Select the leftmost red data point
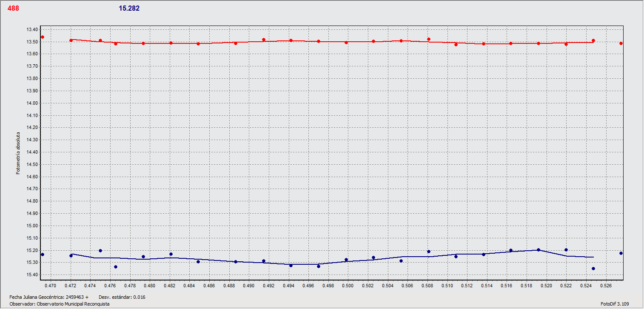Image resolution: width=644 pixels, height=309 pixels. (42, 37)
